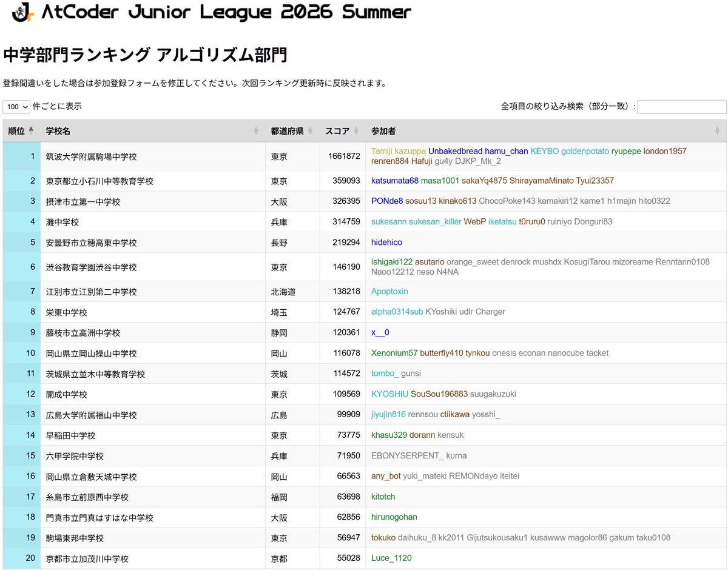
Task: Select the 北海道 prefecture cell
Action: click(x=292, y=292)
